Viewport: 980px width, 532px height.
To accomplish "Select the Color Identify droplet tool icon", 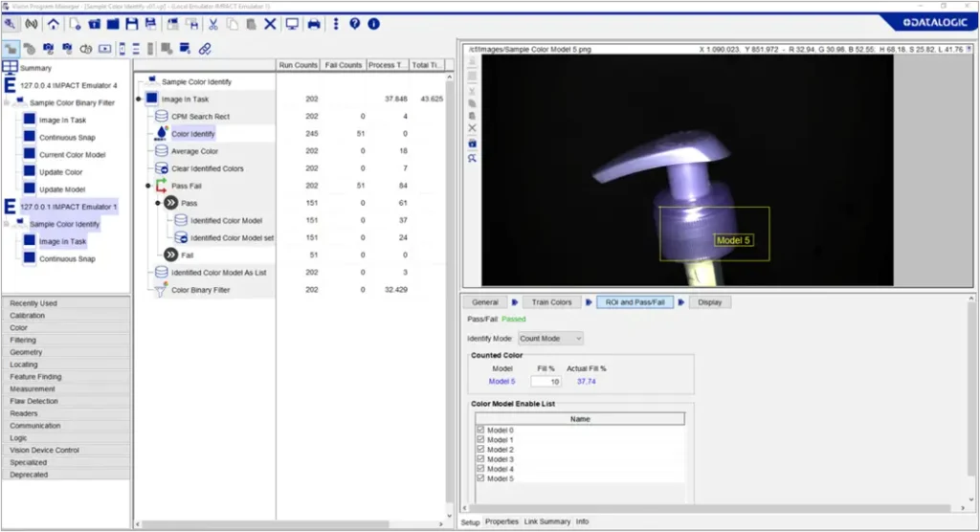I will (x=161, y=134).
